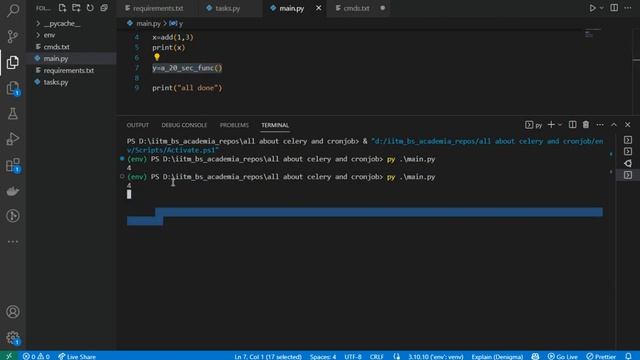
Task: Open the notifications bell
Action: pos(628,356)
